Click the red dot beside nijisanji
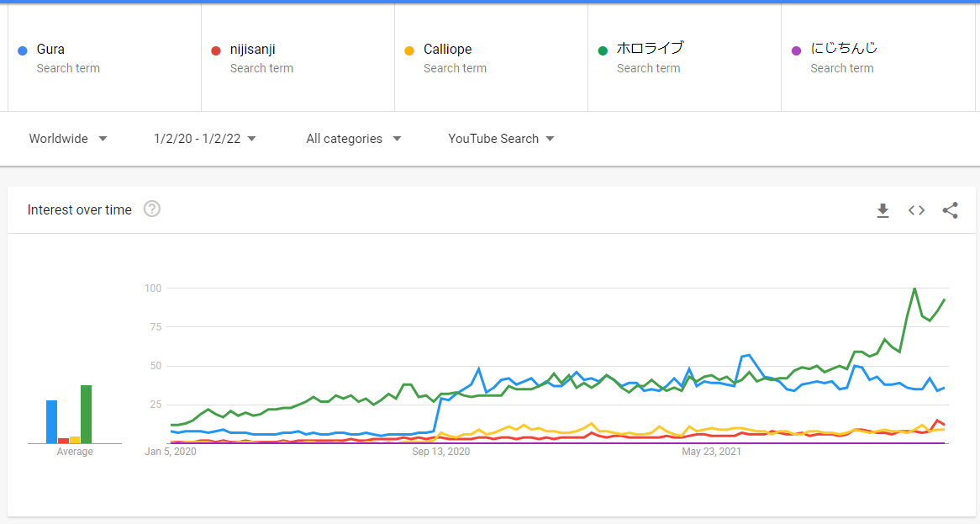 [x=216, y=50]
